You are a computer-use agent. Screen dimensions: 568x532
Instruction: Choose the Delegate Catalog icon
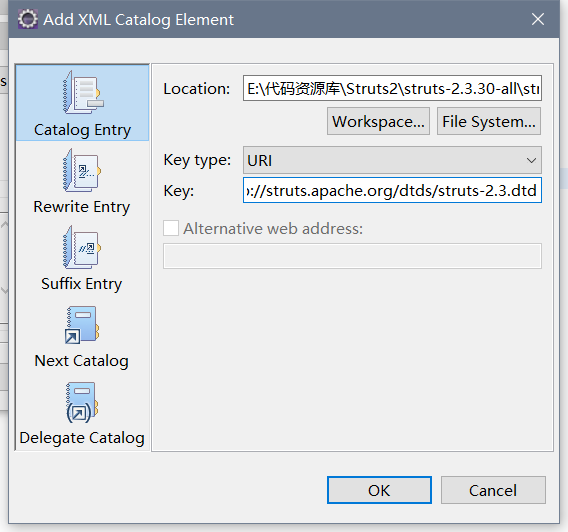point(82,402)
